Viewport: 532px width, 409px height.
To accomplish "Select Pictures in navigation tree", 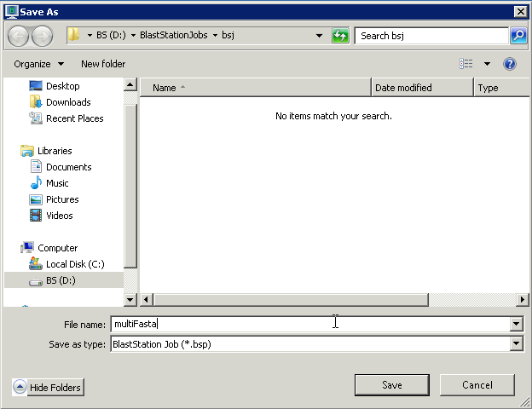I will point(62,199).
